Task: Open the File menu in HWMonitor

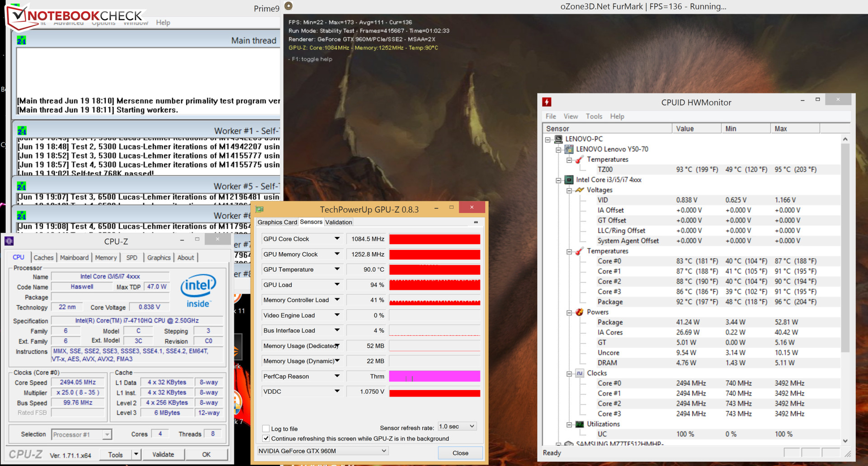Action: pyautogui.click(x=551, y=116)
